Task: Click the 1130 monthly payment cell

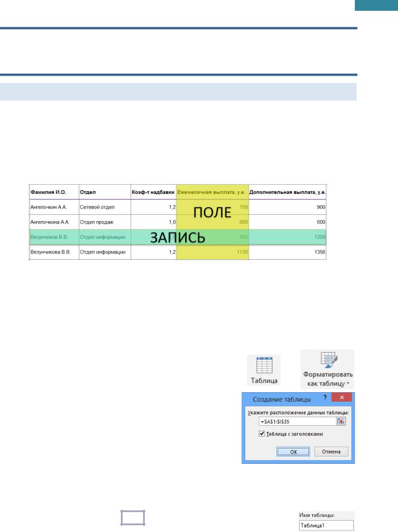Action: [212, 252]
